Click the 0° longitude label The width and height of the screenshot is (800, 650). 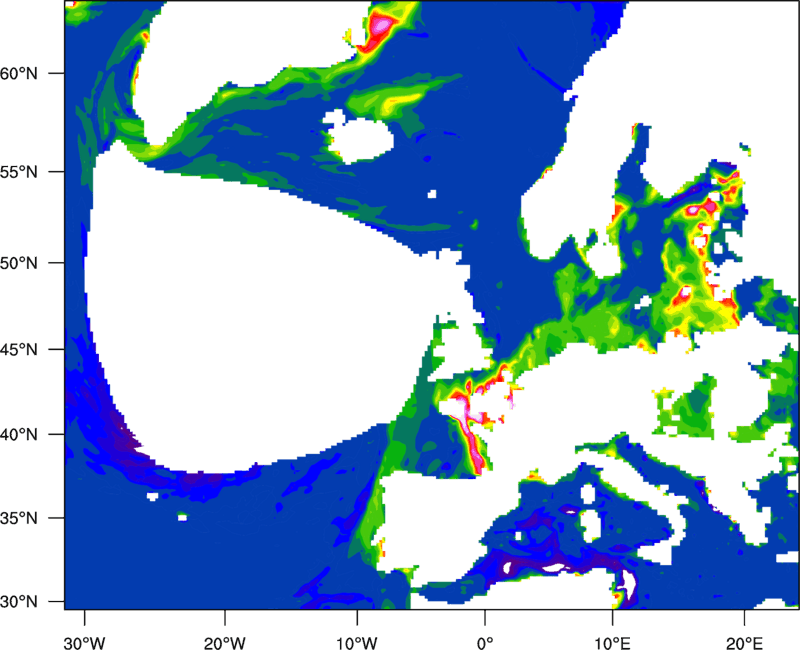click(x=485, y=643)
